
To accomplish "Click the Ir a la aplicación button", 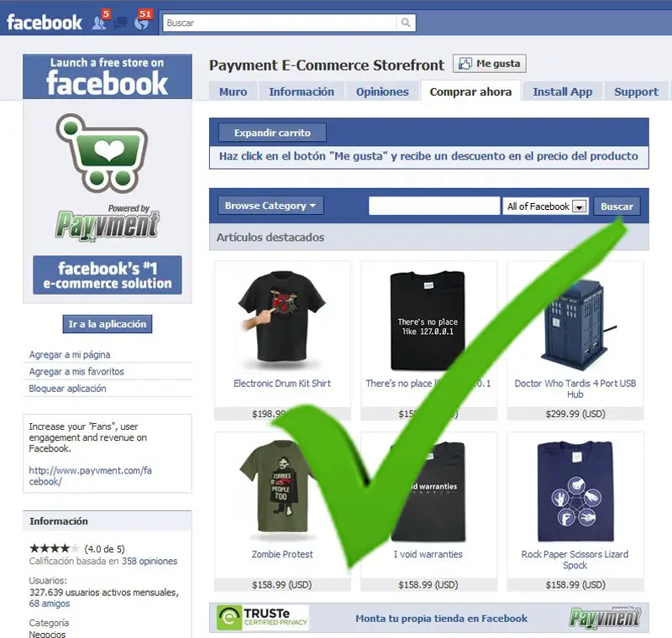I will pyautogui.click(x=108, y=324).
